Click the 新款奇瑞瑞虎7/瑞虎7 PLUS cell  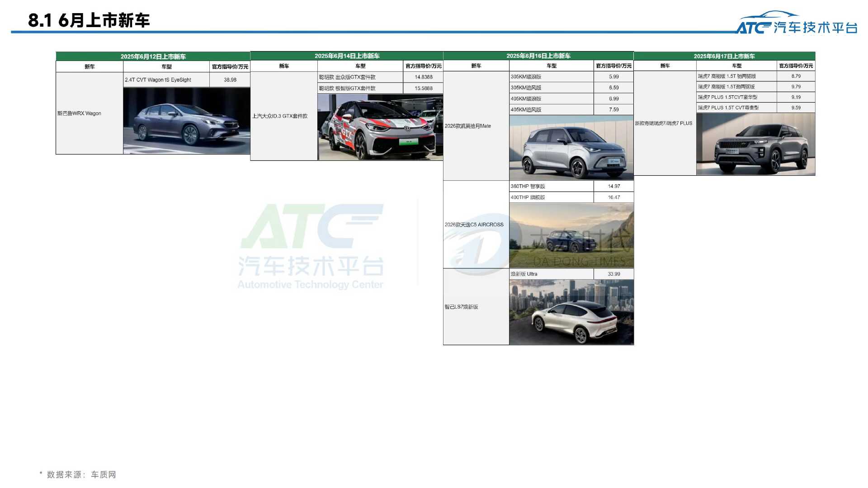pos(665,123)
